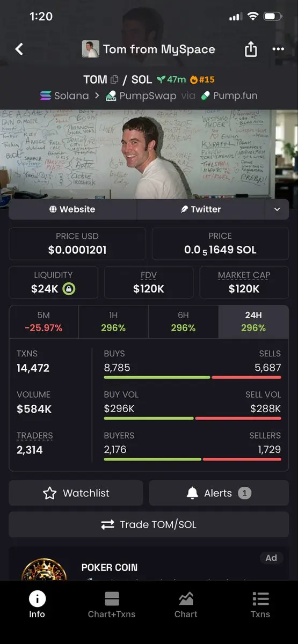
Task: Tap the green liquidity lock icon
Action: (x=69, y=289)
